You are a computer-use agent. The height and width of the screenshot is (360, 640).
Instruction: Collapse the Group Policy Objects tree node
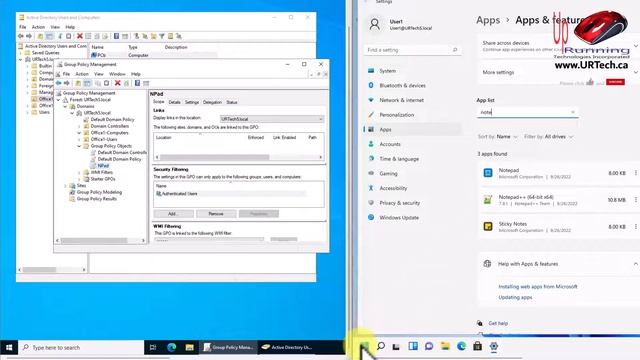(x=79, y=146)
